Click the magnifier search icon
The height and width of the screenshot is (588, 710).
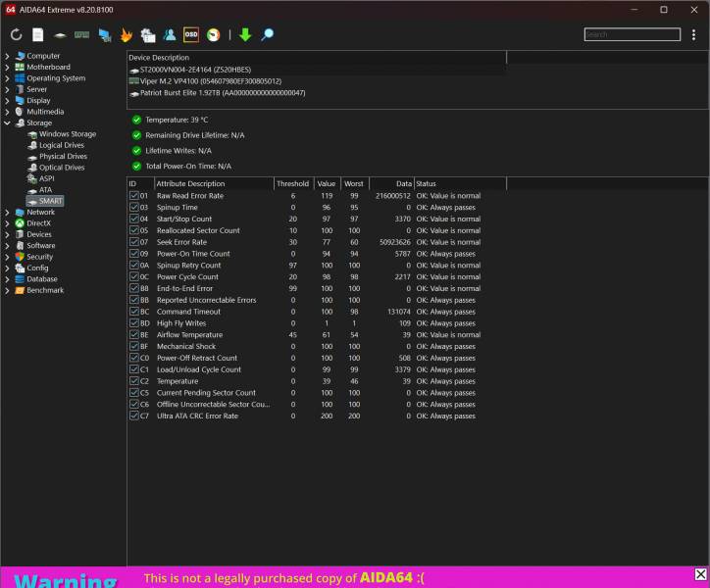267,35
